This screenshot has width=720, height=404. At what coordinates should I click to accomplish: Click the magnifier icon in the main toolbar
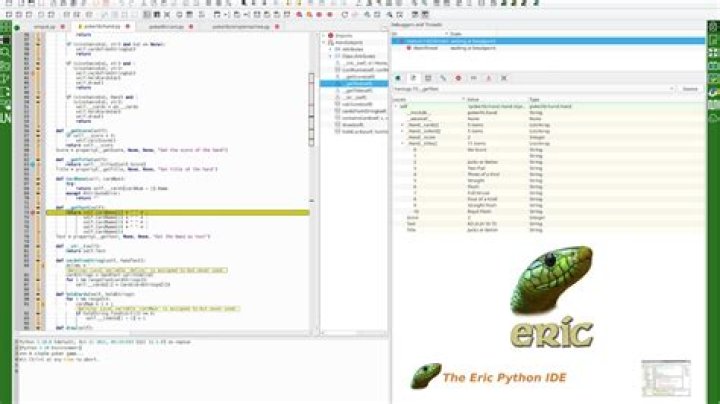tap(389, 15)
